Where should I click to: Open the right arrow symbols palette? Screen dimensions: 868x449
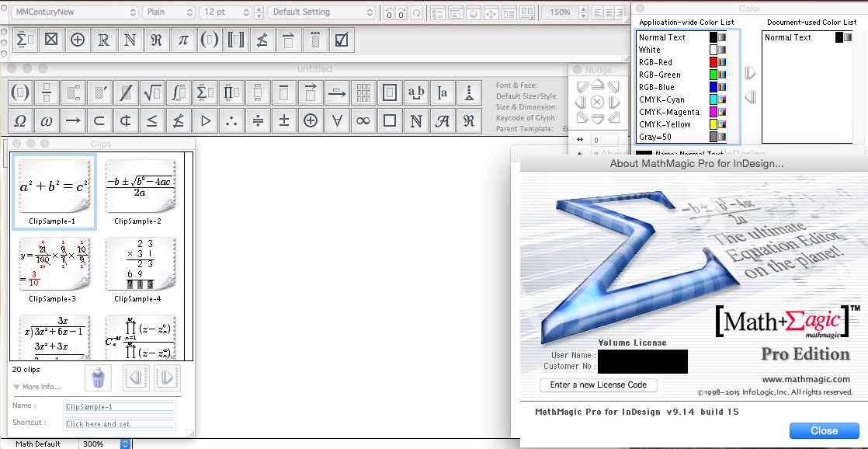tap(73, 120)
